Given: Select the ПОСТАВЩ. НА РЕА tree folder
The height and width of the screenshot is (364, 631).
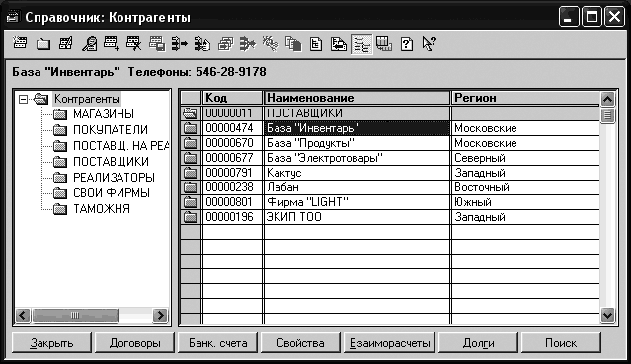Looking at the screenshot, I should 121,146.
